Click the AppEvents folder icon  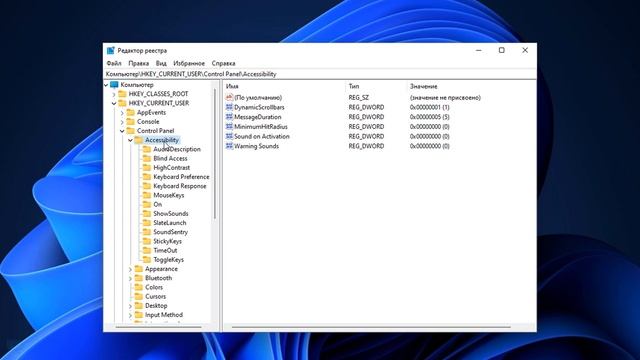(x=130, y=112)
